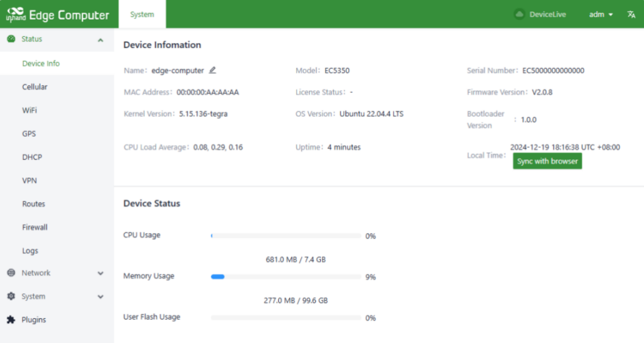Open the Logs page in sidebar
Viewport: 644px width, 343px height.
pos(30,251)
